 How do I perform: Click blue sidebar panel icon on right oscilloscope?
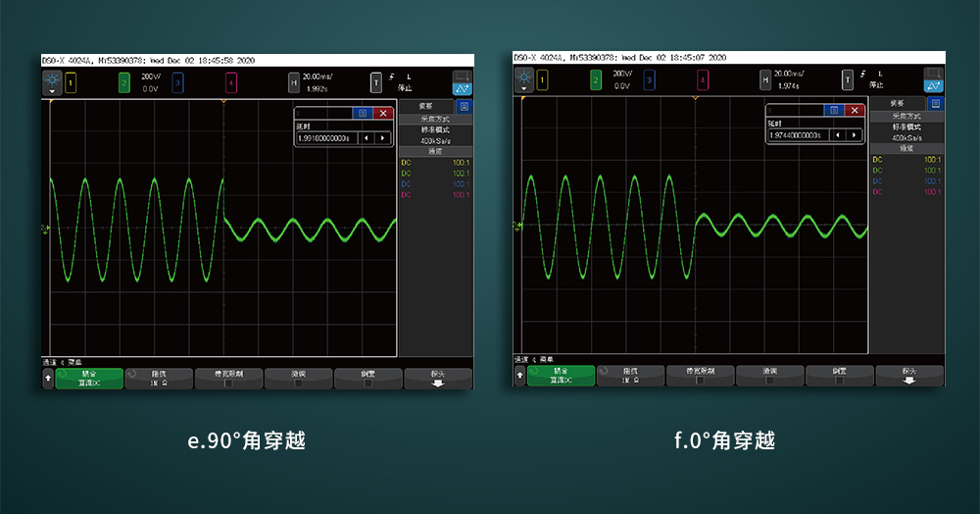pyautogui.click(x=934, y=102)
